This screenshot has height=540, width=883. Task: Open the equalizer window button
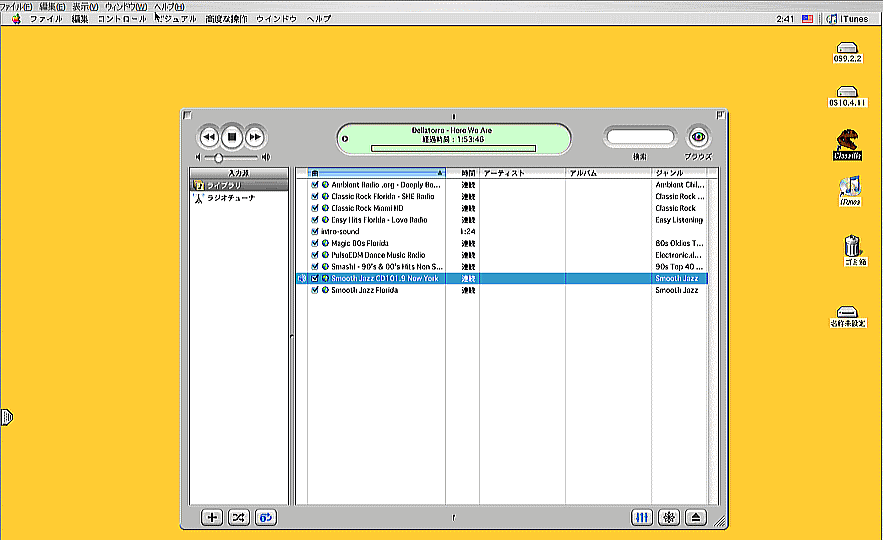[x=642, y=517]
